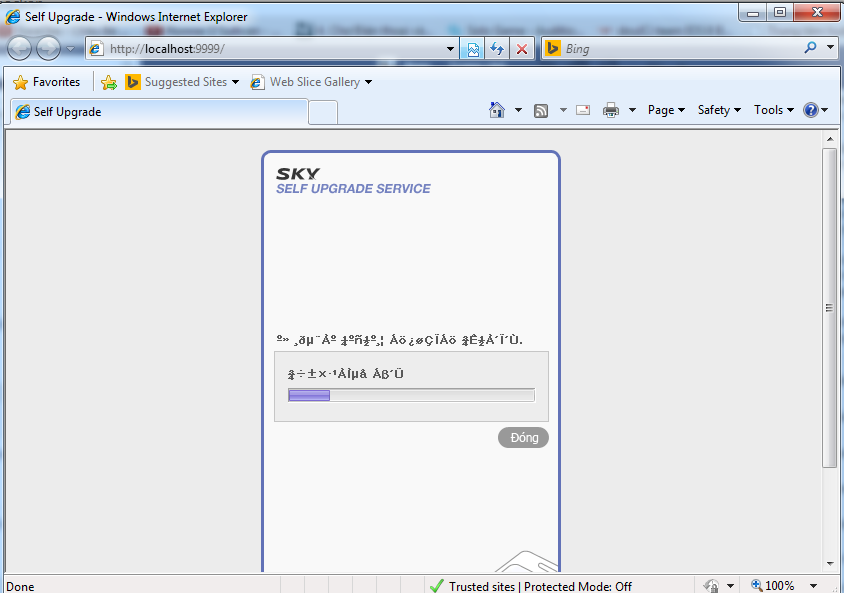Click the Add to Favorites Bar icon
Viewport: 844px width, 600px height.
pos(109,82)
